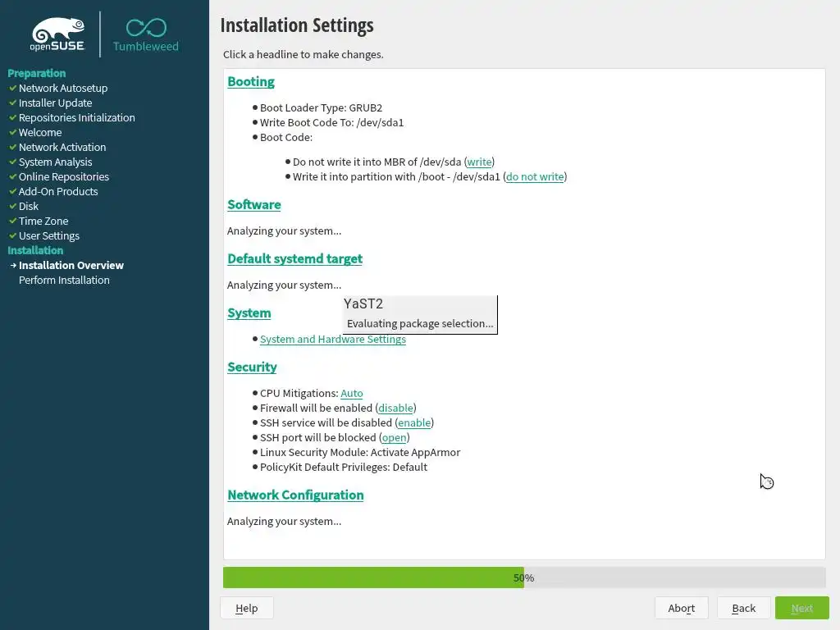Click 'Network Activation' sidebar step
The width and height of the screenshot is (840, 630).
(x=62, y=148)
